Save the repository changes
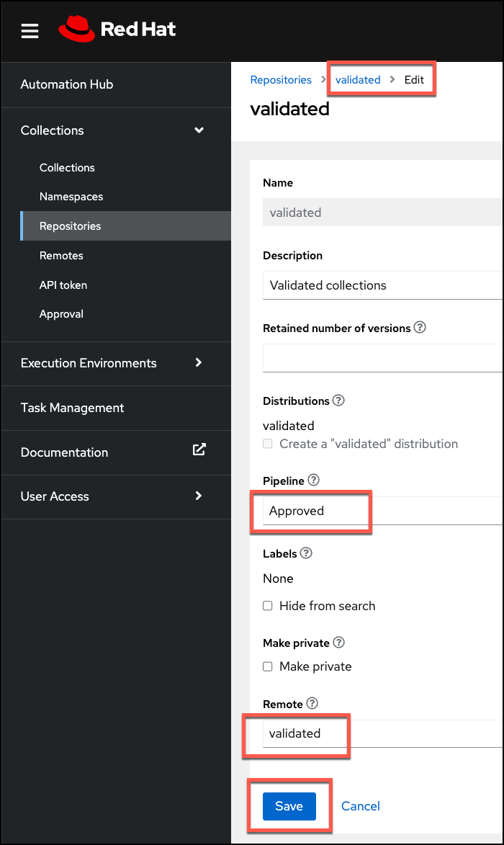The image size is (504, 845). (289, 806)
